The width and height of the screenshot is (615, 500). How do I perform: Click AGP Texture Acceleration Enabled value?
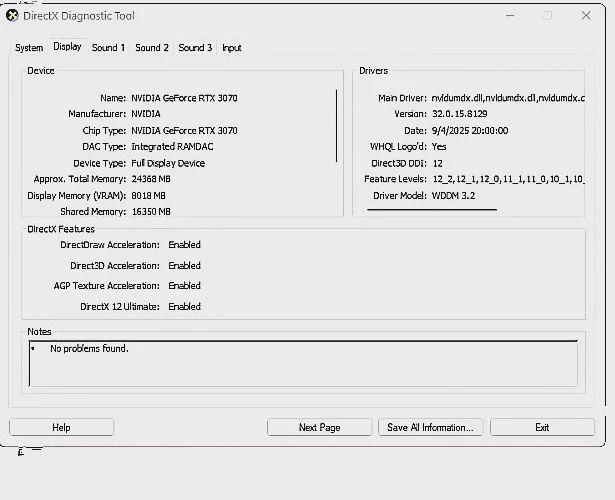click(184, 286)
